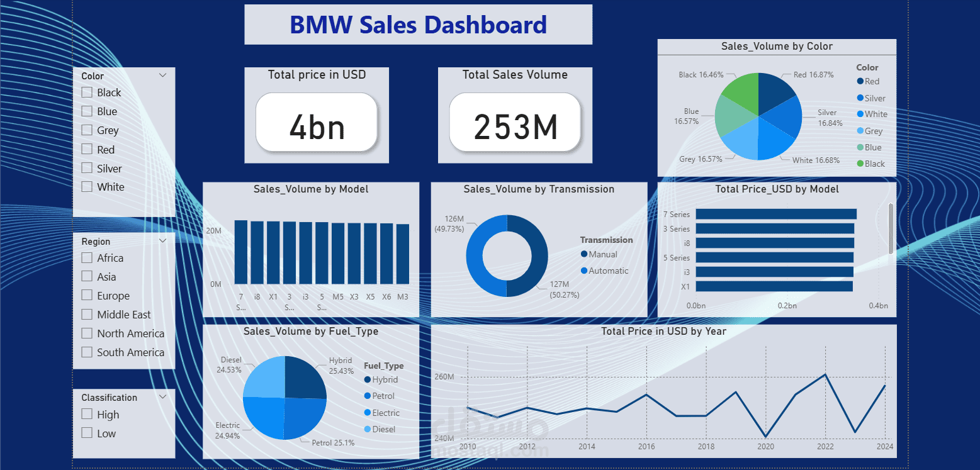This screenshot has width=980, height=470.
Task: Click the X6 column in model chart
Action: pyautogui.click(x=386, y=254)
